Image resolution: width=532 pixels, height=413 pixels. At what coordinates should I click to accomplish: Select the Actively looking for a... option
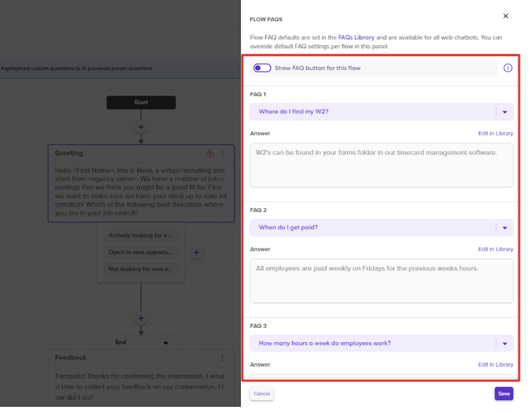(141, 235)
